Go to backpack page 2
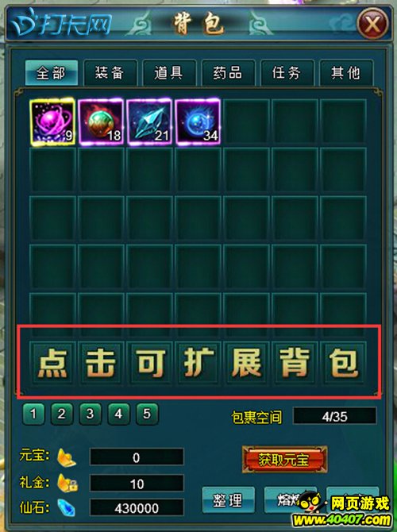Screen dimensions: 397x532 pyautogui.click(x=61, y=414)
